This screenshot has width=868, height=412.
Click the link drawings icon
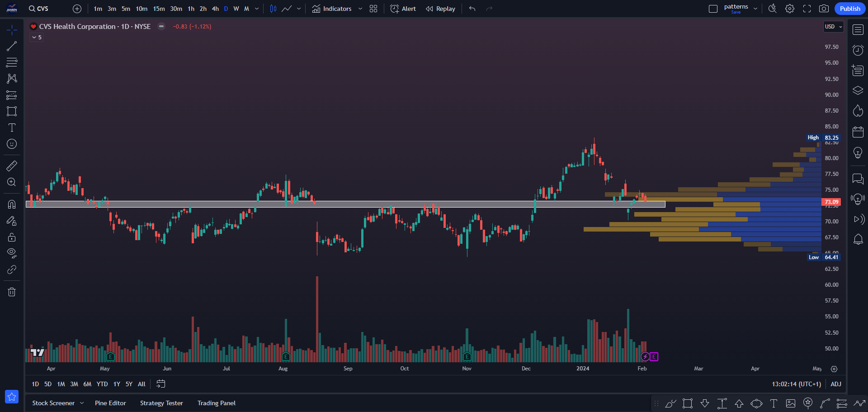pyautogui.click(x=12, y=270)
